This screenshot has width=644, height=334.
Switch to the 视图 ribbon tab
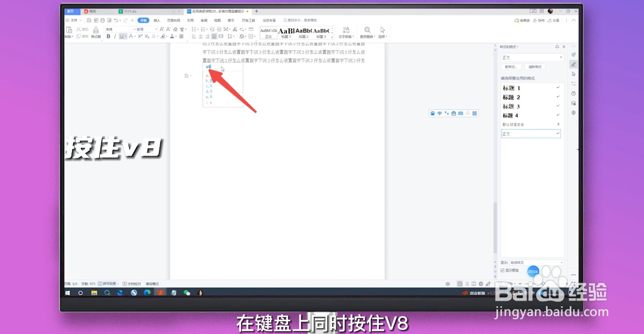pos(217,20)
